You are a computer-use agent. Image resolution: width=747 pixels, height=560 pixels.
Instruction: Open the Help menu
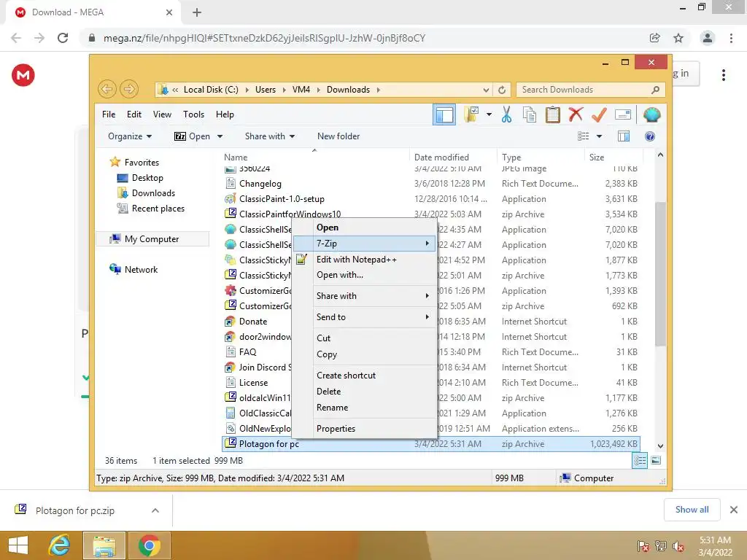pyautogui.click(x=225, y=114)
